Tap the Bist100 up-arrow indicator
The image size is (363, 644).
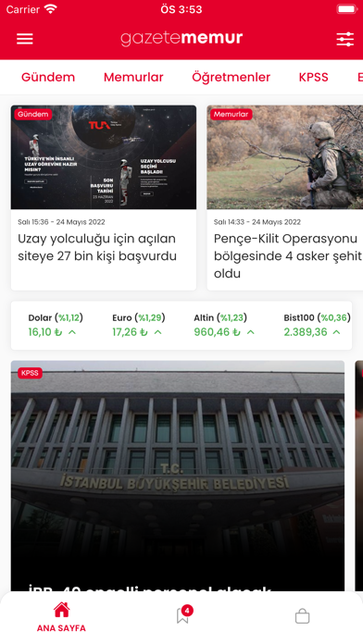click(336, 332)
